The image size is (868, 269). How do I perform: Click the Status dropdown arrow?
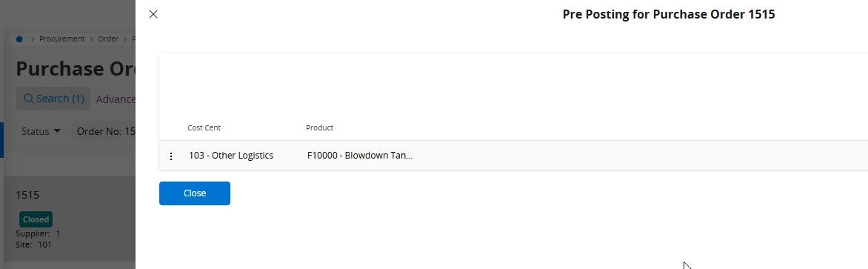tap(57, 132)
